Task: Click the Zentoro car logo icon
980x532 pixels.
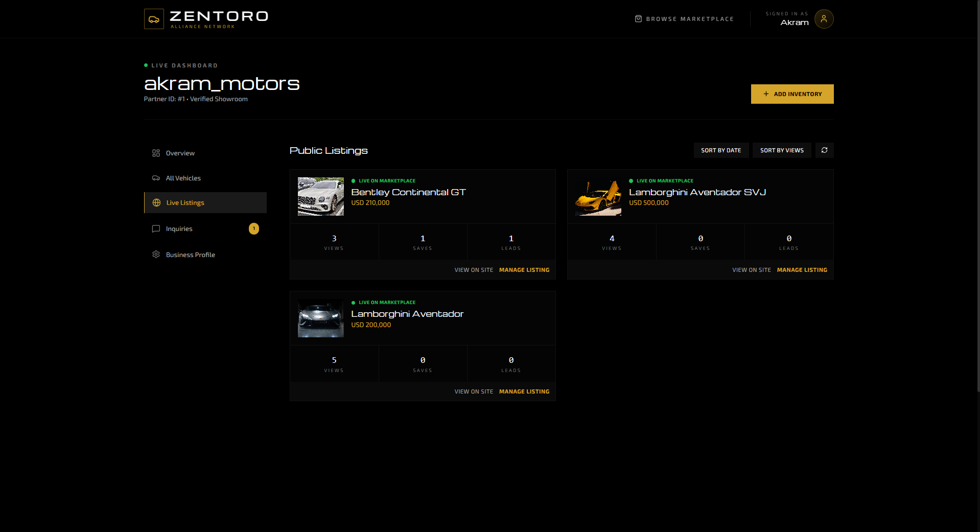Action: click(154, 18)
